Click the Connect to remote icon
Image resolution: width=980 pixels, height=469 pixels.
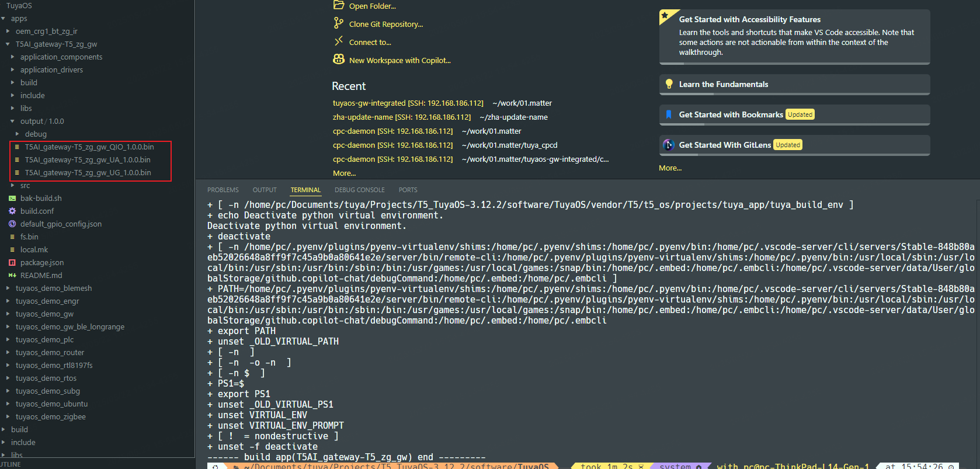339,41
